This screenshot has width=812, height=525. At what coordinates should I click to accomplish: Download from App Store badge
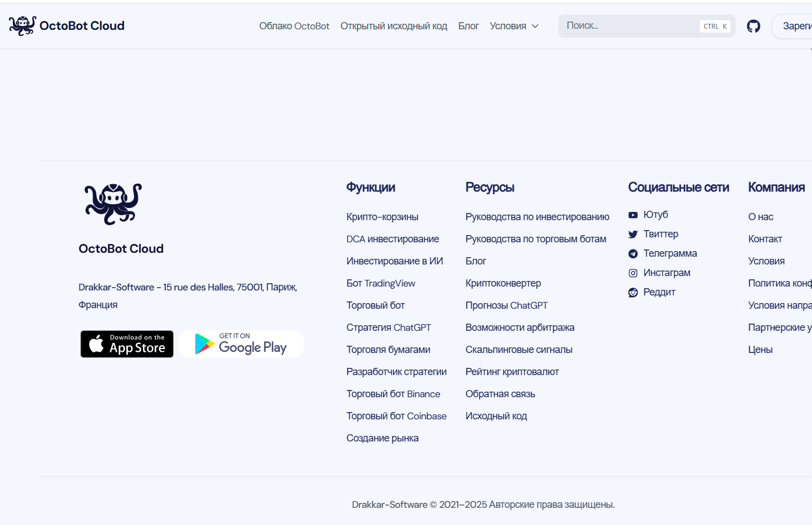(127, 344)
